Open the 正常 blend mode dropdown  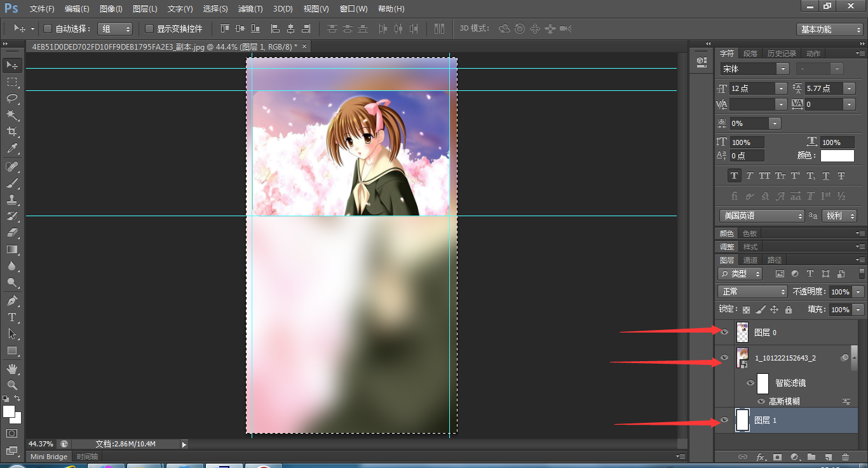click(752, 291)
